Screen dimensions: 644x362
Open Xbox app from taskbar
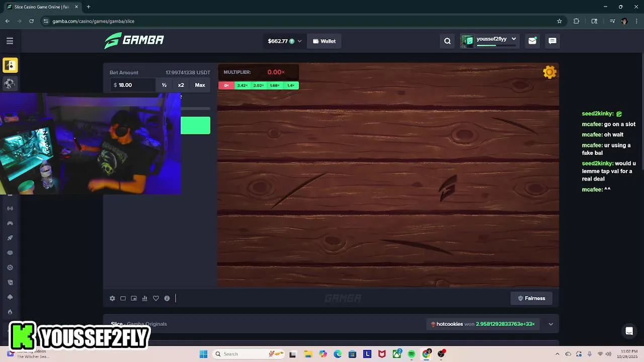[x=397, y=354]
